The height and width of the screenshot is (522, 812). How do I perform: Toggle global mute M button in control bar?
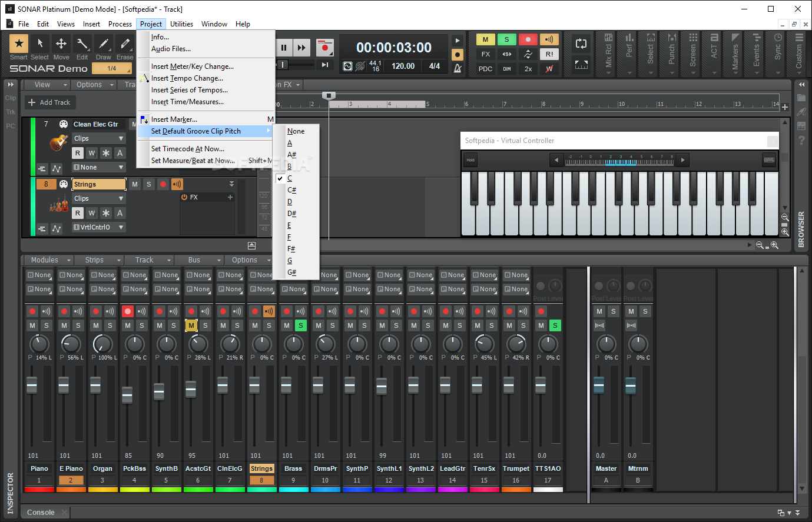point(486,39)
